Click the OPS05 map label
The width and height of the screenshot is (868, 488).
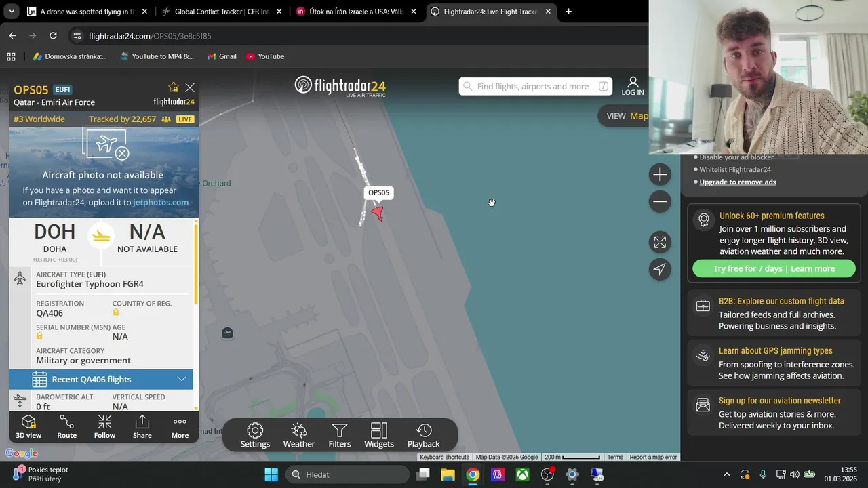click(378, 192)
